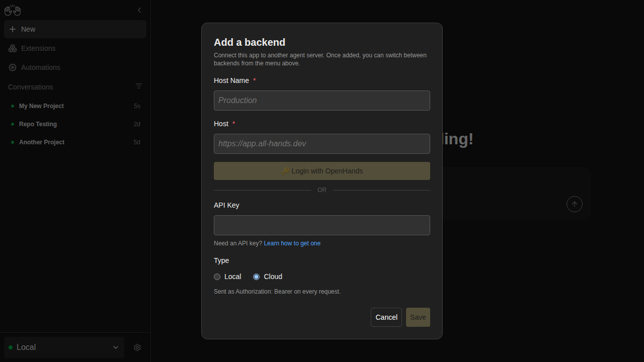The width and height of the screenshot is (644, 362).
Task: Open the Another Project conversation
Action: [75, 142]
